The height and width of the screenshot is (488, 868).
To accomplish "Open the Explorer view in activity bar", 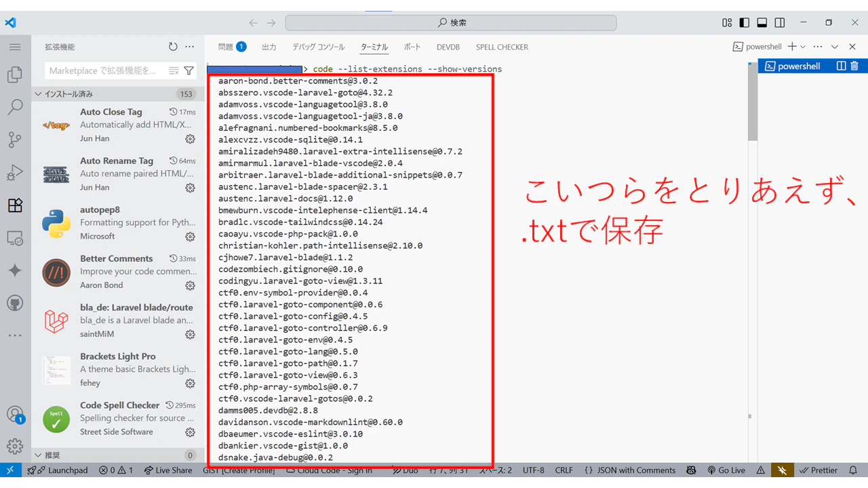I will click(x=15, y=75).
